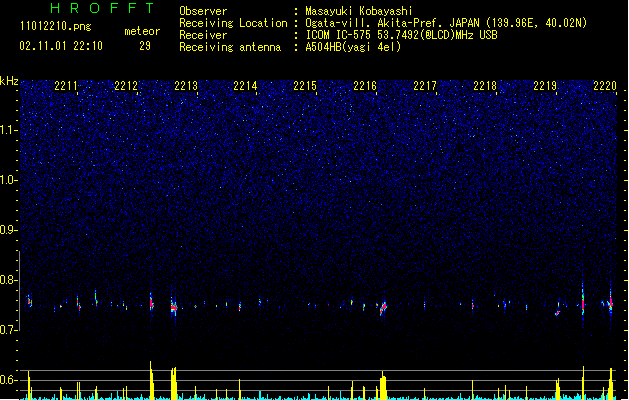The width and height of the screenshot is (629, 400).
Task: Click the 2213 time marker
Action: (186, 86)
